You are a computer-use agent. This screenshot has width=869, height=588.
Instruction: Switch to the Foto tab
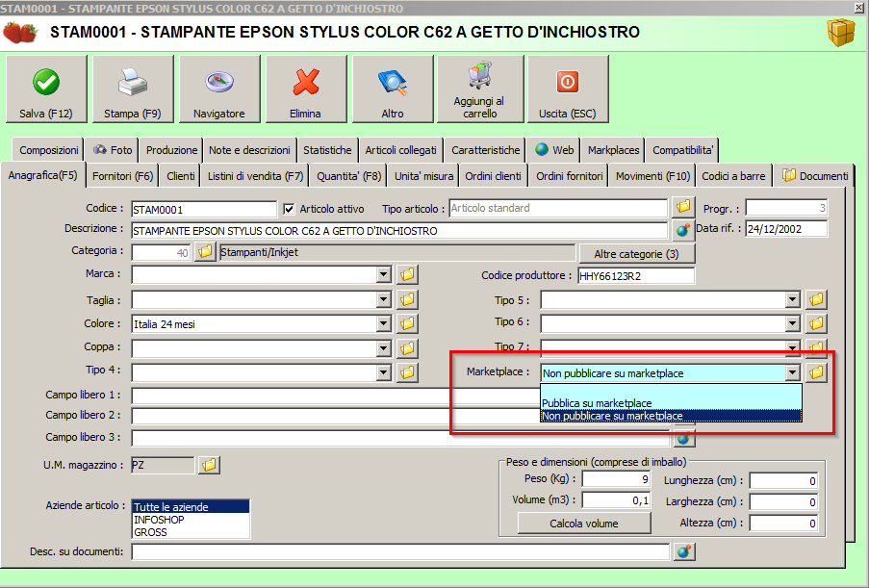[113, 149]
